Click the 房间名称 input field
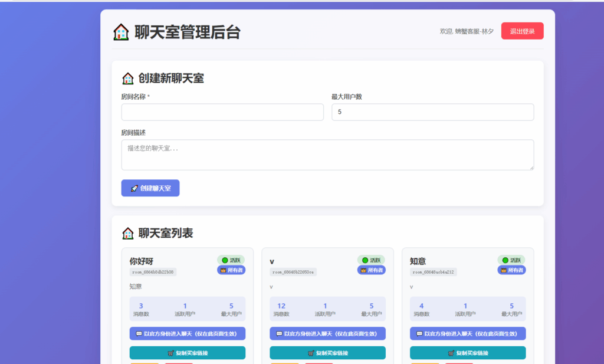Image resolution: width=604 pixels, height=364 pixels. (x=222, y=112)
